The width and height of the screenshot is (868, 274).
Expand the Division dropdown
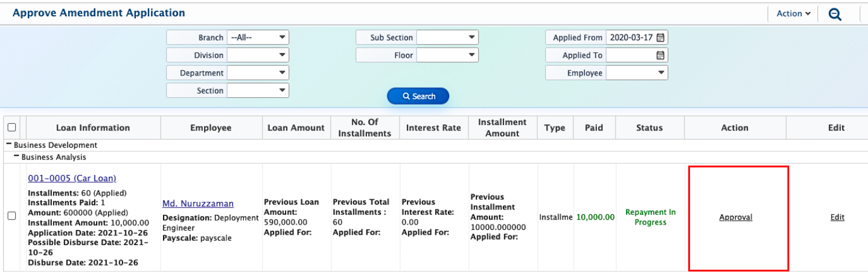coord(258,55)
